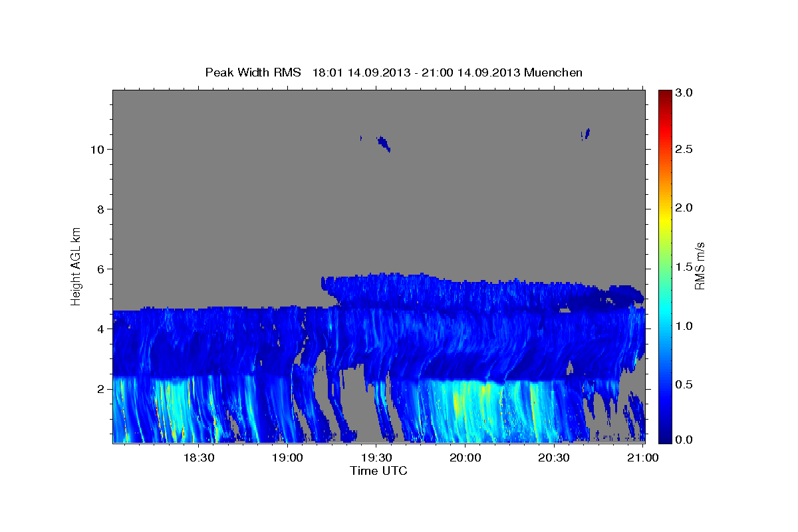
Task: Click the 'Height AGL km' axis label
Action: tap(76, 266)
